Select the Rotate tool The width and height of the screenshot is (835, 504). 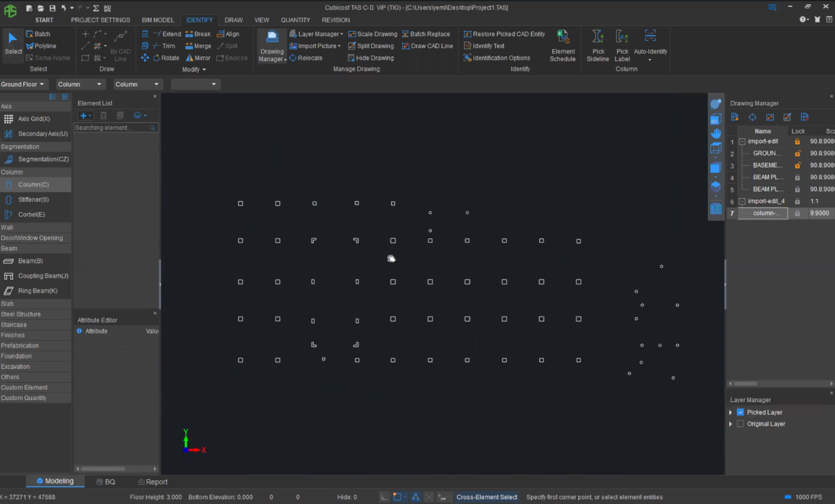tap(166, 58)
